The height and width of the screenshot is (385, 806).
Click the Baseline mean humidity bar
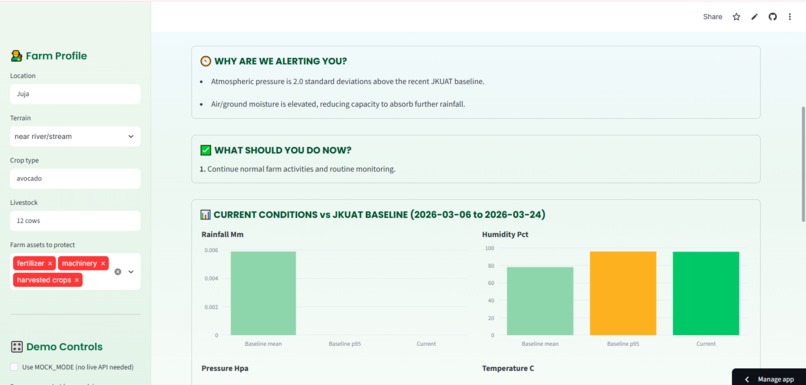click(x=540, y=301)
